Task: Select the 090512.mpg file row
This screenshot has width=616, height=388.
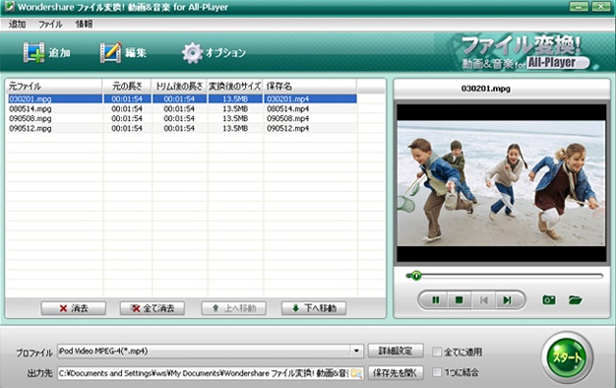Action: [x=183, y=128]
